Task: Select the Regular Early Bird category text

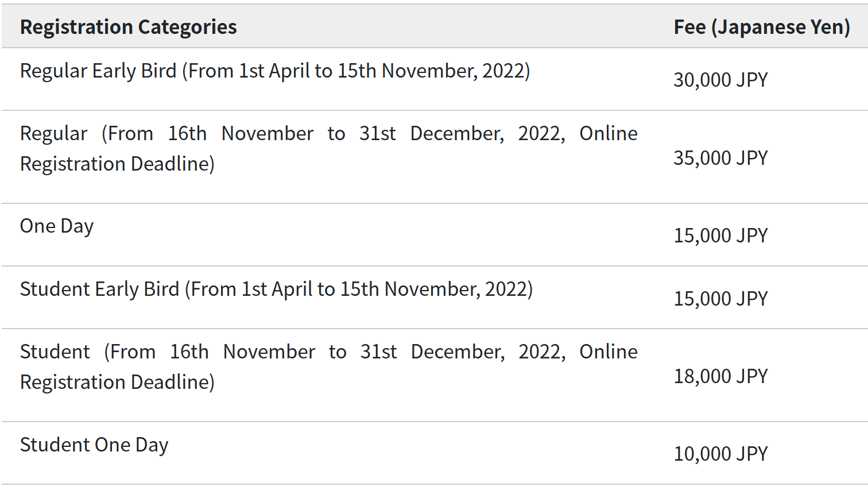Action: [x=275, y=71]
